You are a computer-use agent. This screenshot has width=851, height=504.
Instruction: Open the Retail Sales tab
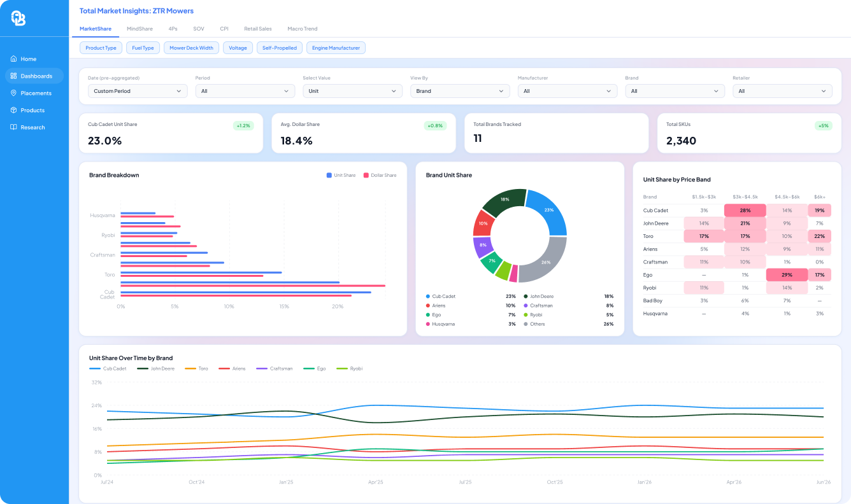[x=258, y=29]
